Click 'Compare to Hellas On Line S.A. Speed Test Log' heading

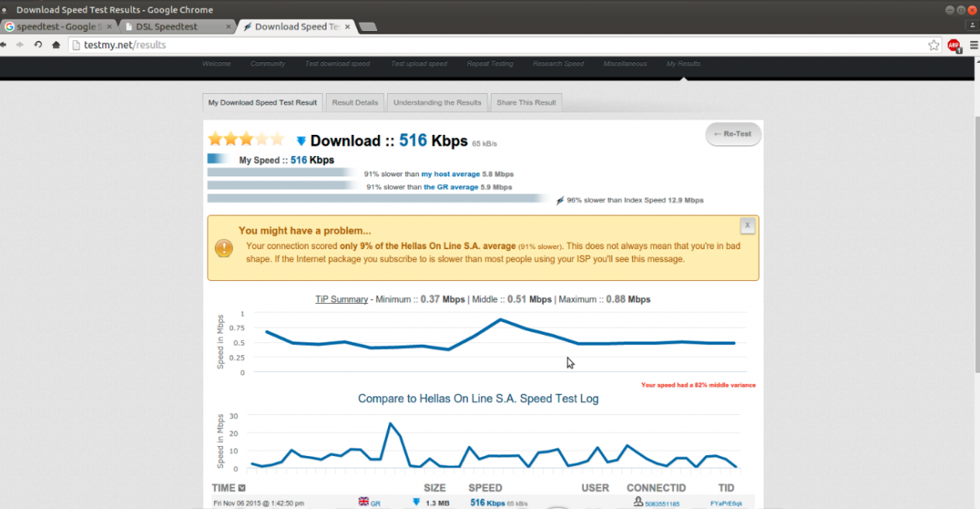pyautogui.click(x=478, y=399)
